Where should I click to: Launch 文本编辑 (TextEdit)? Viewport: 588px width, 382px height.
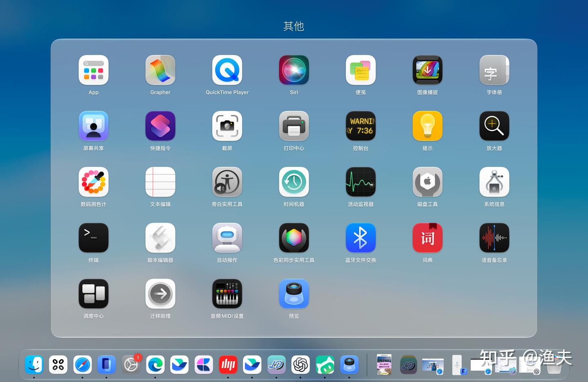pyautogui.click(x=160, y=182)
